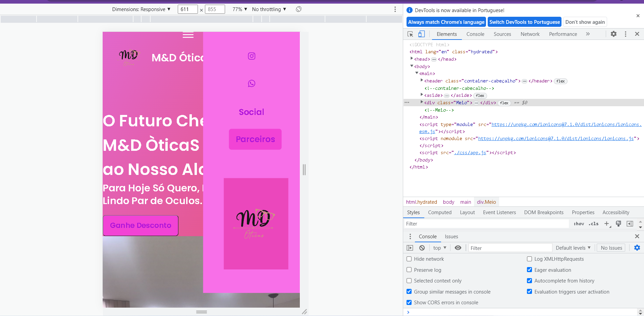Click the hamburger menu icon on page

tap(188, 35)
